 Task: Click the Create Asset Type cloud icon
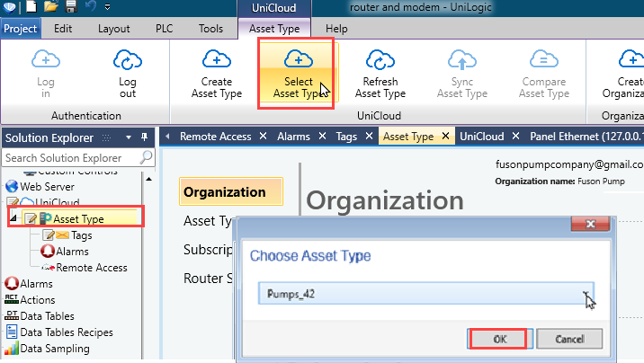coord(217,61)
